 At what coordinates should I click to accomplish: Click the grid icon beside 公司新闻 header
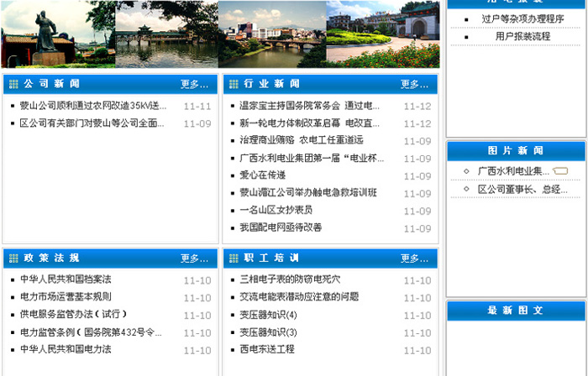point(13,84)
